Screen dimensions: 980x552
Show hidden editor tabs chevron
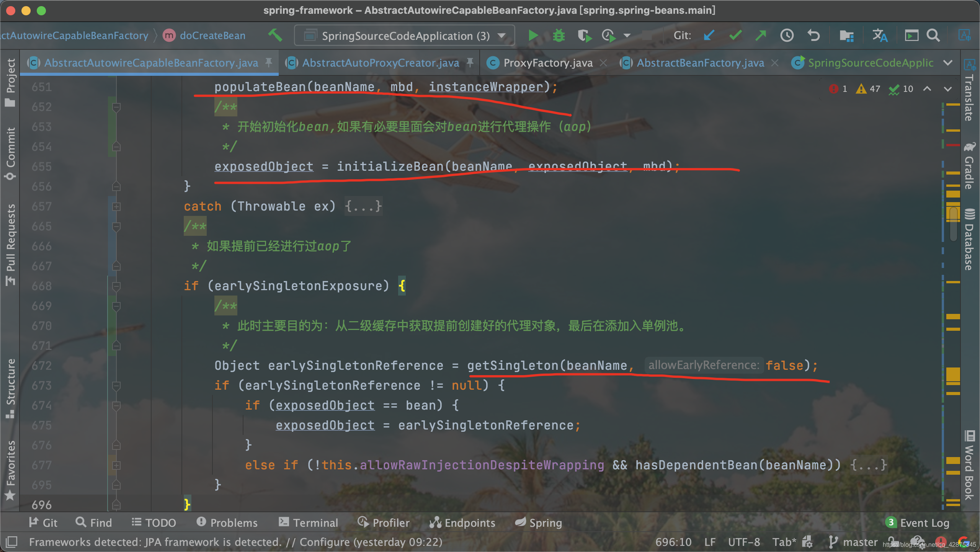(x=948, y=63)
